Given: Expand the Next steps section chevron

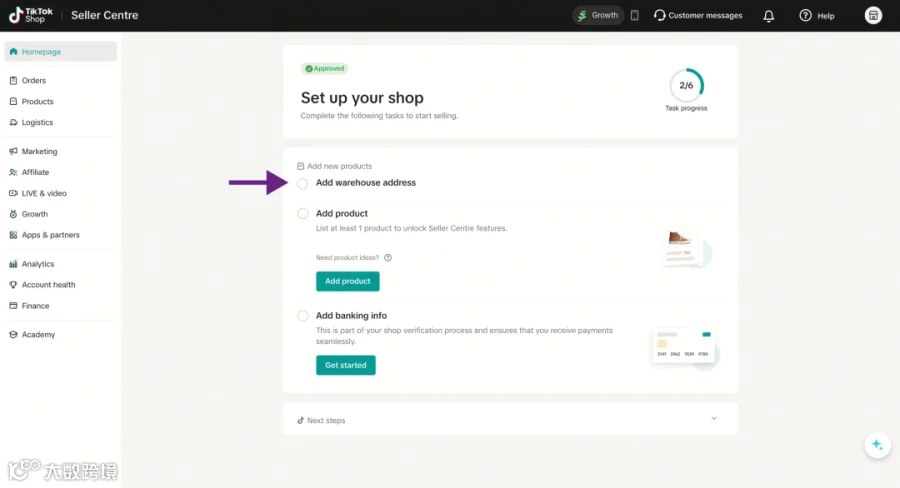Looking at the screenshot, I should 714,419.
